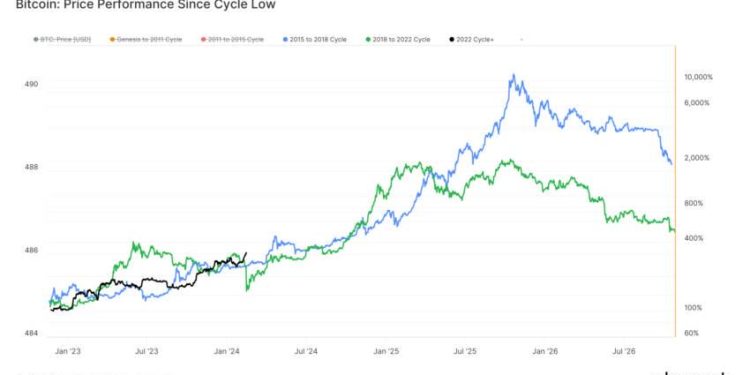The image size is (750, 375).
Task: Select the Jan '23 x-axis label
Action: (67, 352)
